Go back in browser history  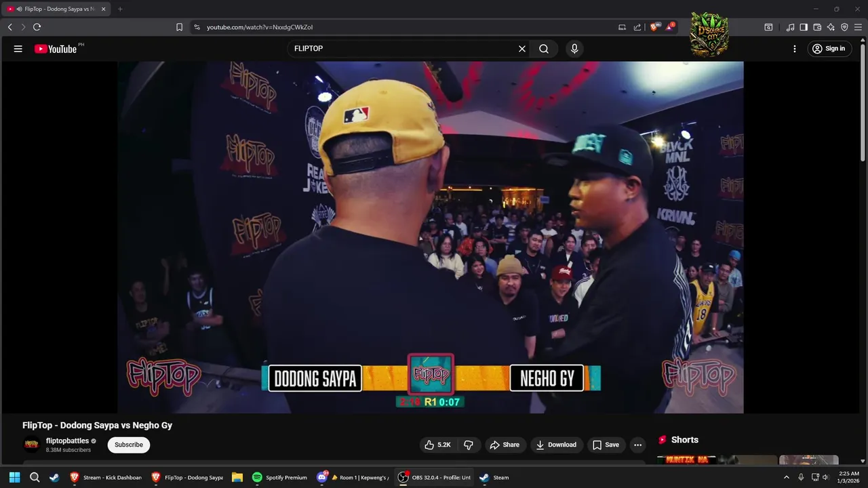point(10,27)
